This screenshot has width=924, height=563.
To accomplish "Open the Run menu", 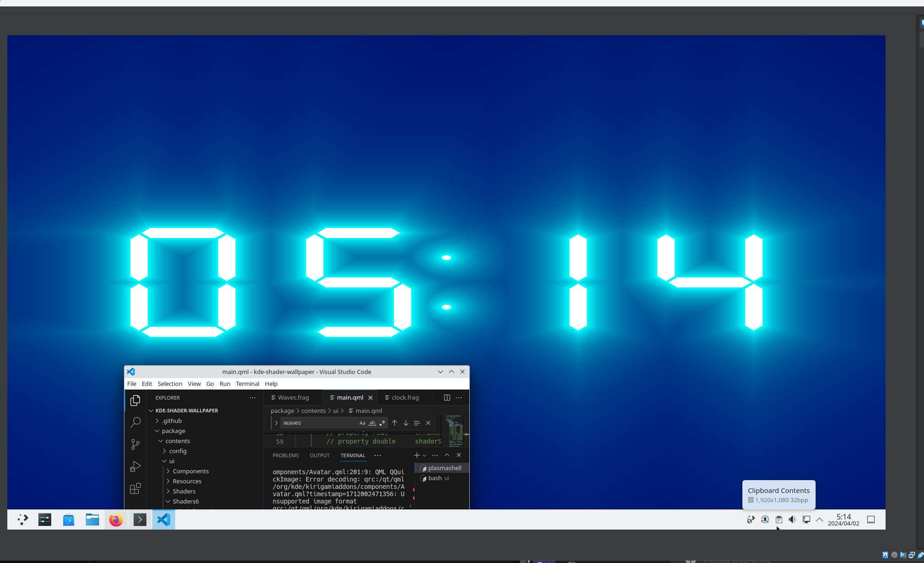I will [x=225, y=384].
